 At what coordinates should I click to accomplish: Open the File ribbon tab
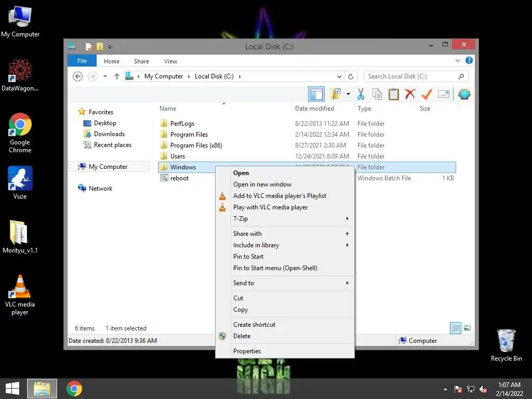[82, 61]
